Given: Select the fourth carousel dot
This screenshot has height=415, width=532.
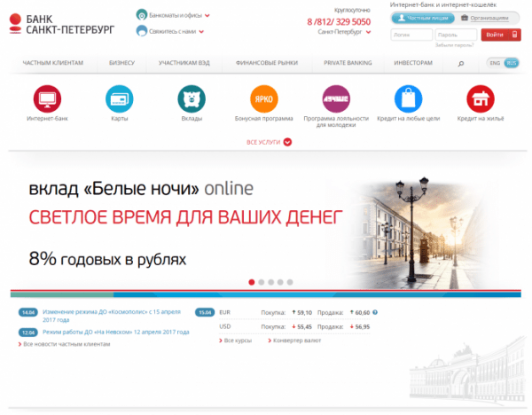Looking at the screenshot, I should 280,282.
